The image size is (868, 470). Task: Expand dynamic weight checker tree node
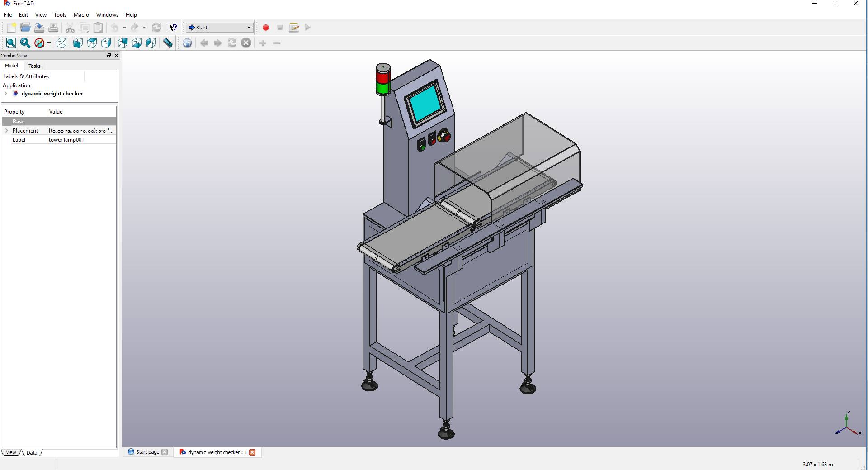pos(6,94)
